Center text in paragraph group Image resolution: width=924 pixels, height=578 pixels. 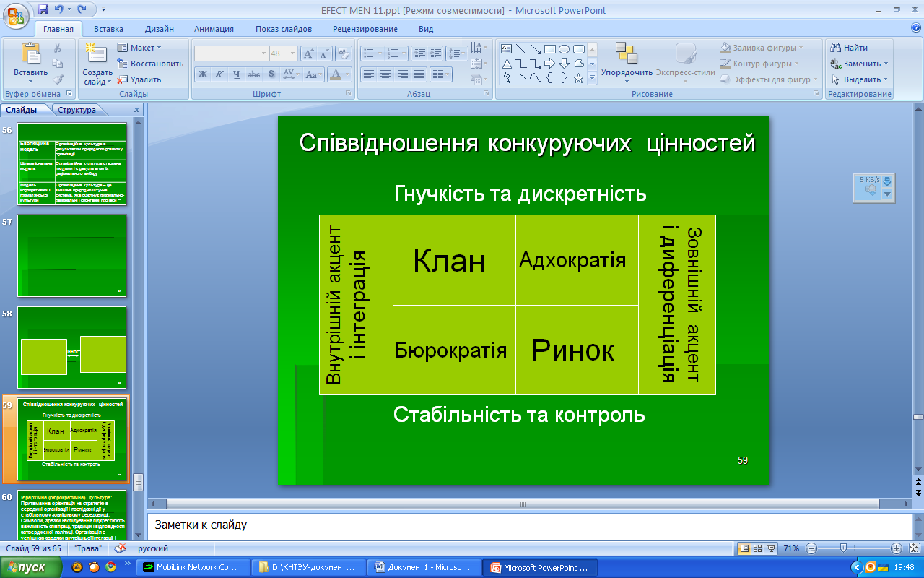click(x=385, y=74)
